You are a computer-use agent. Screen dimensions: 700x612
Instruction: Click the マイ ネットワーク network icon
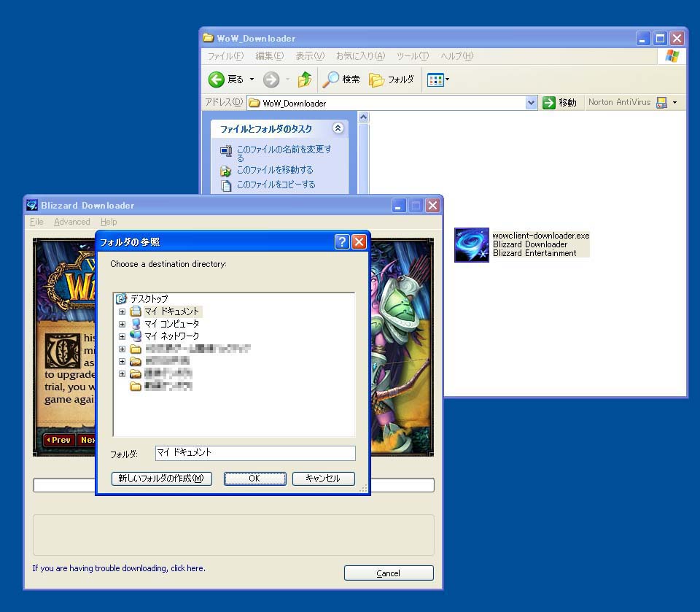point(136,336)
